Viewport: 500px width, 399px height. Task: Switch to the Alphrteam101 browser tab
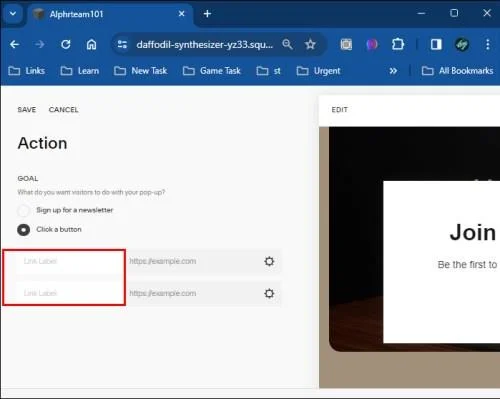tap(110, 14)
